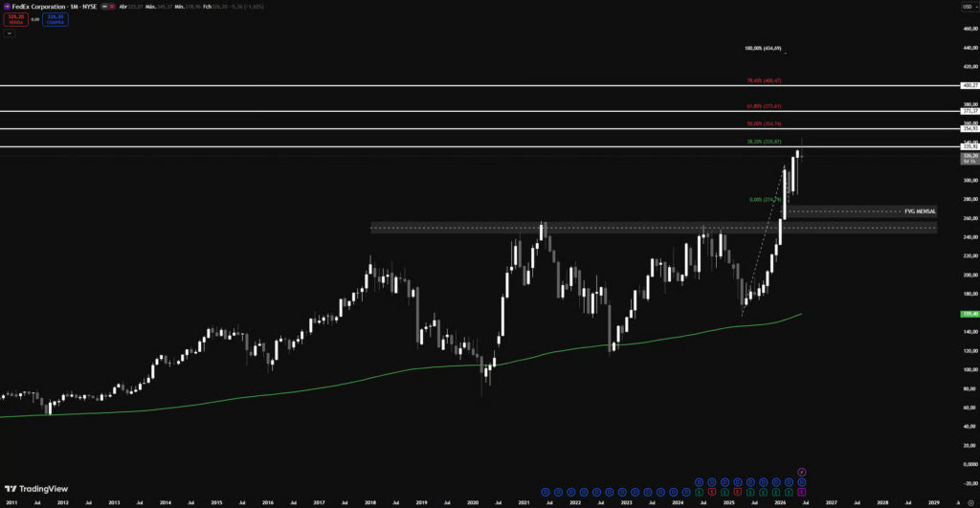
Task: Click the 2029 label on the time axis
Action: point(933,502)
